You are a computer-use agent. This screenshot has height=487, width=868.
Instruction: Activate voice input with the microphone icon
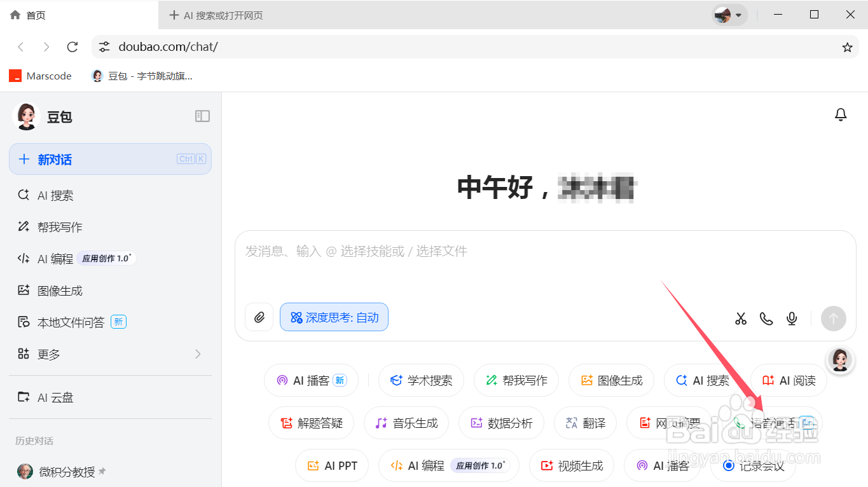click(792, 319)
